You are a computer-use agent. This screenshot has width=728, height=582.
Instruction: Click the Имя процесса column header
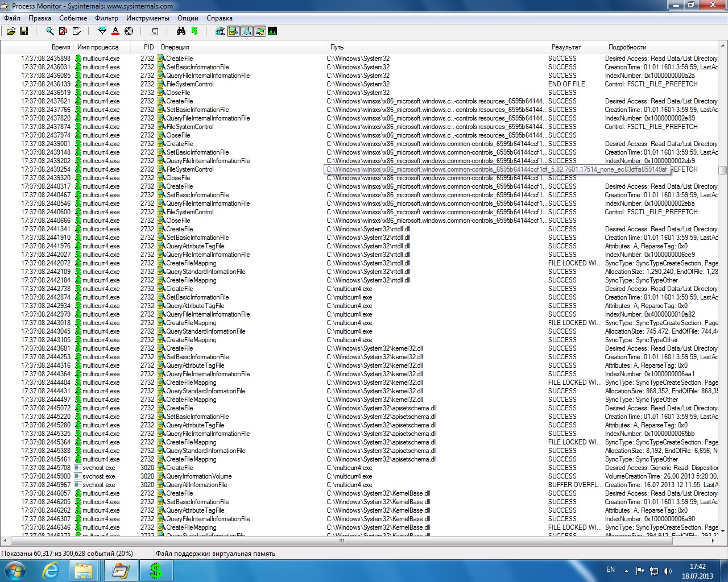(x=102, y=47)
